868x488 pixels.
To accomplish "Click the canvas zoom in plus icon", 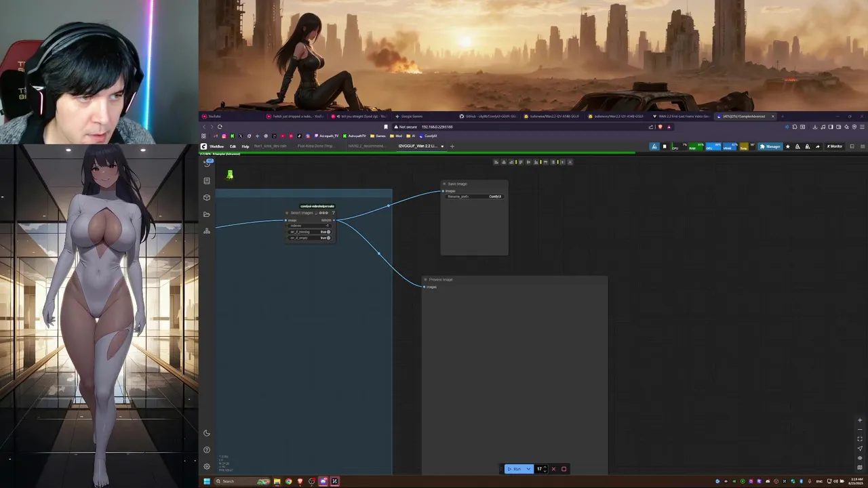I will (x=860, y=420).
